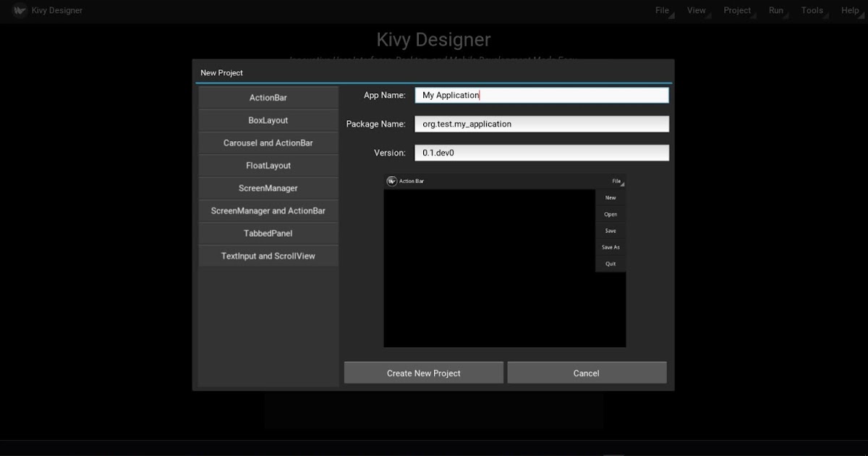This screenshot has width=868, height=456.
Task: Select the ScreenManager template
Action: click(268, 187)
